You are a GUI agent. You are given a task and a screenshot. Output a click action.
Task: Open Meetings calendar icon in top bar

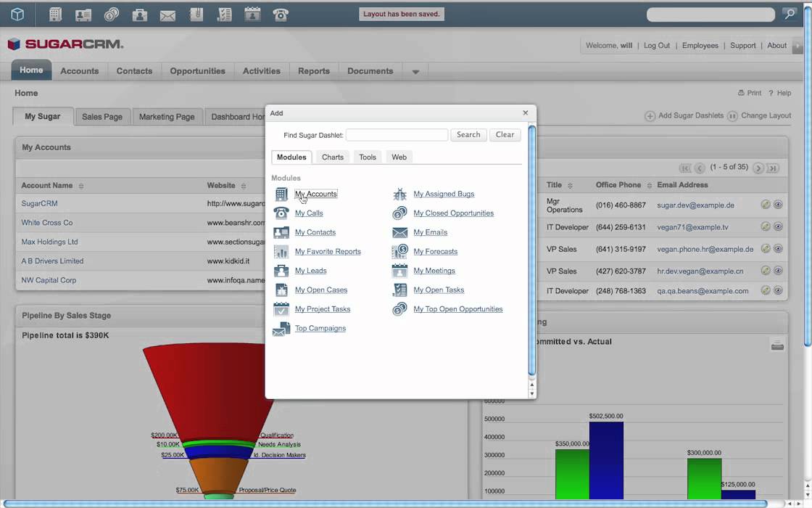[x=252, y=14]
